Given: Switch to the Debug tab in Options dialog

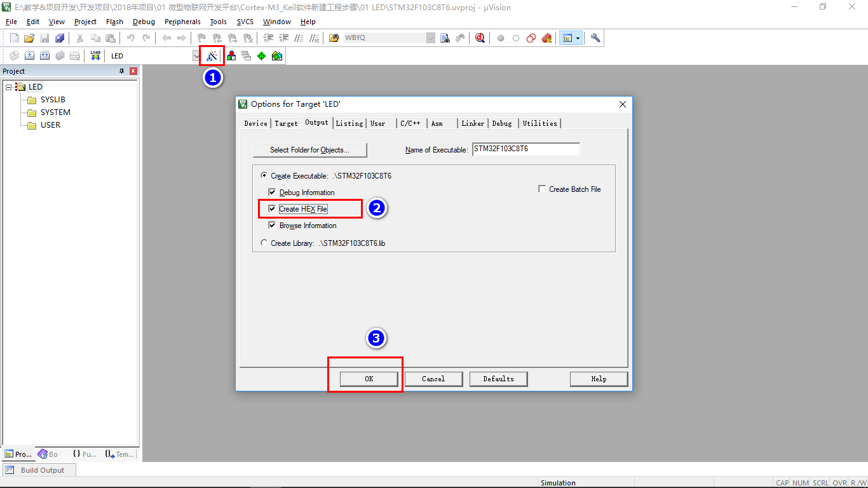Looking at the screenshot, I should 502,123.
